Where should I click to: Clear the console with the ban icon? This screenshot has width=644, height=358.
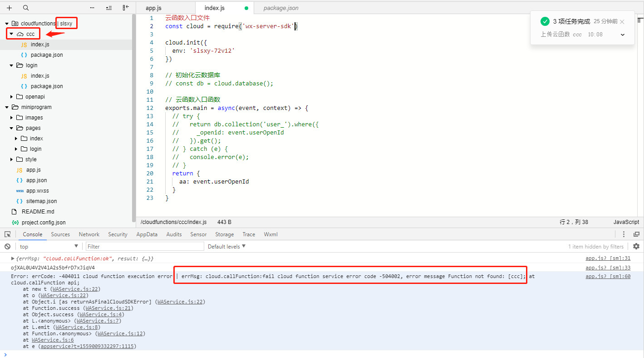(7, 246)
